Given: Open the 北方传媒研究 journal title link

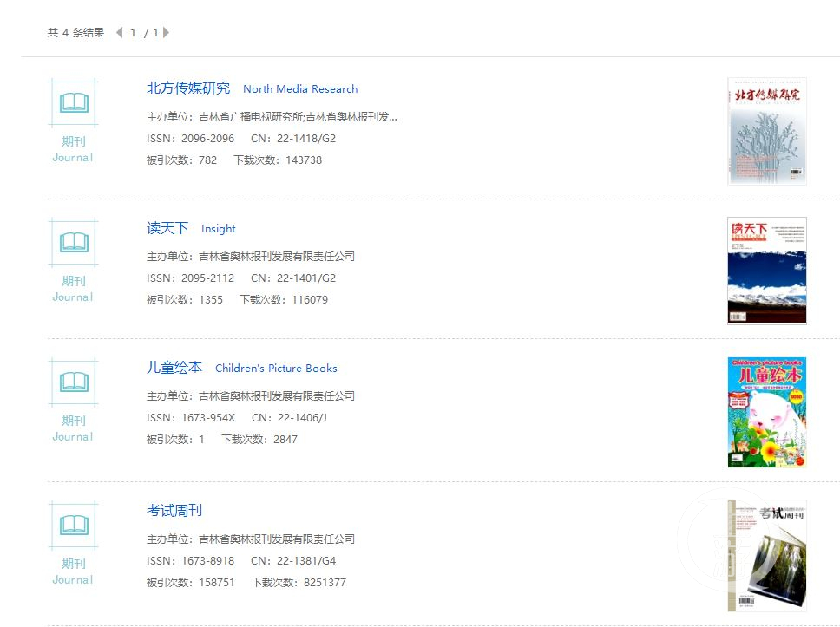Looking at the screenshot, I should pyautogui.click(x=188, y=88).
